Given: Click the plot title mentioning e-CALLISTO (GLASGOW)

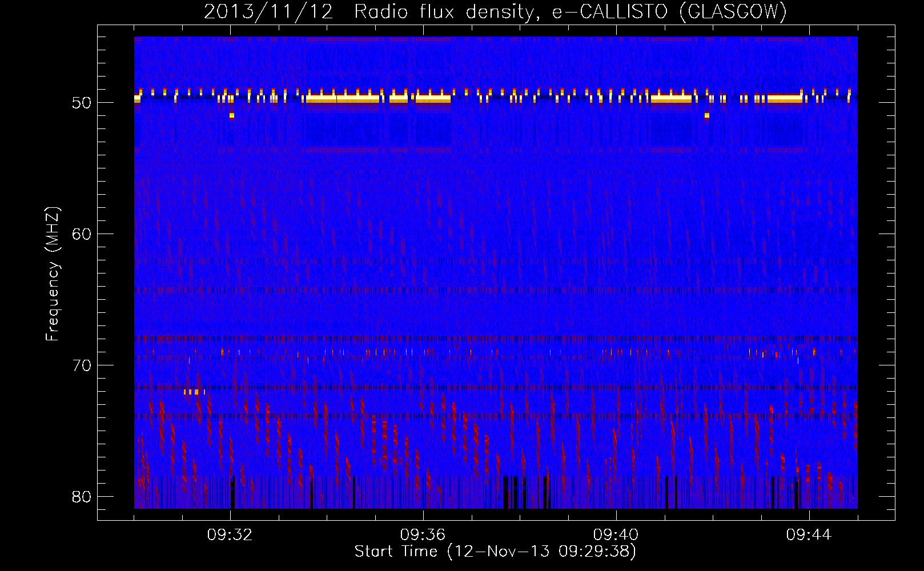Looking at the screenshot, I should [x=496, y=11].
